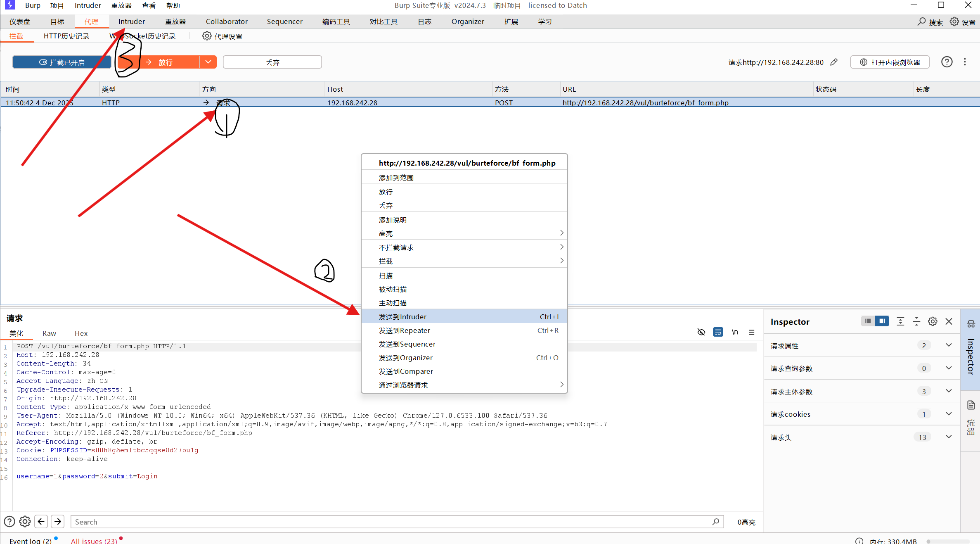This screenshot has height=544, width=980.
Task: Switch to the HTTP历史记录 tab
Action: point(66,36)
